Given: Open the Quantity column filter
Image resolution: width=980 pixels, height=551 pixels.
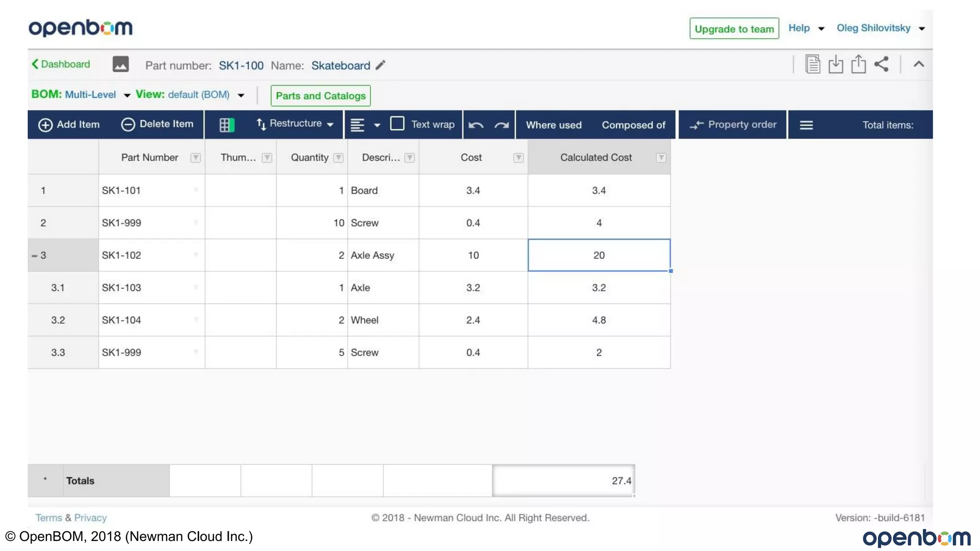Looking at the screenshot, I should (338, 158).
